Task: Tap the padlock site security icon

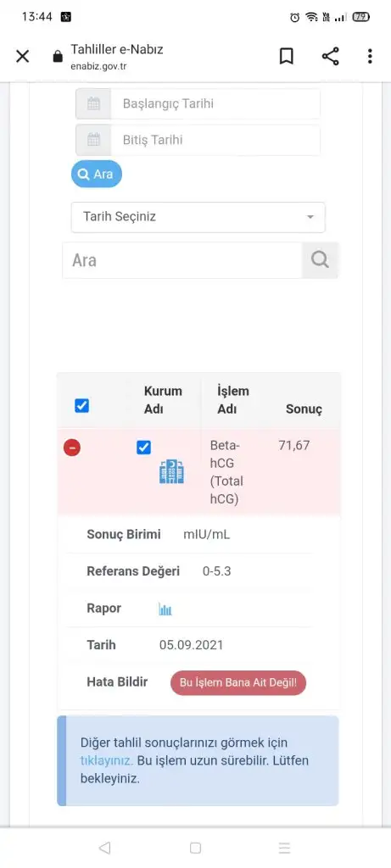Action: pyautogui.click(x=58, y=57)
